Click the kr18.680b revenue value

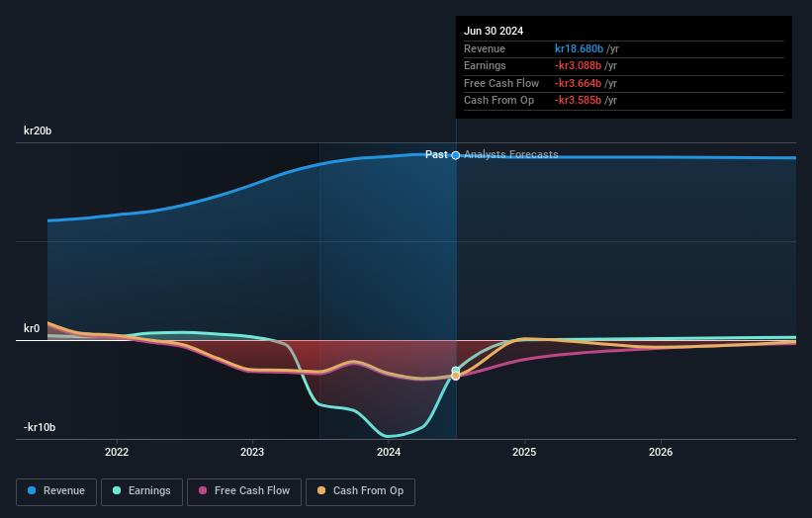[x=579, y=48]
